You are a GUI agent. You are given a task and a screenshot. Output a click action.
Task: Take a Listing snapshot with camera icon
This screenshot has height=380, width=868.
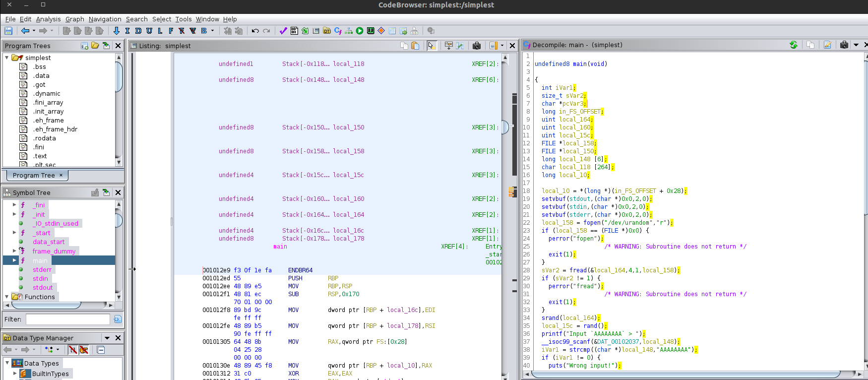pyautogui.click(x=477, y=46)
